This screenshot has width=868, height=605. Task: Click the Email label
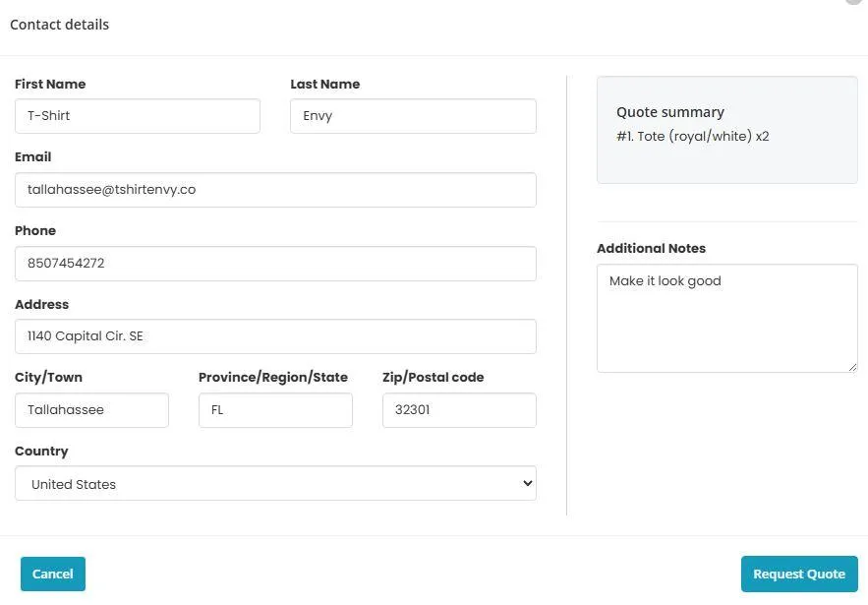pyautogui.click(x=32, y=156)
